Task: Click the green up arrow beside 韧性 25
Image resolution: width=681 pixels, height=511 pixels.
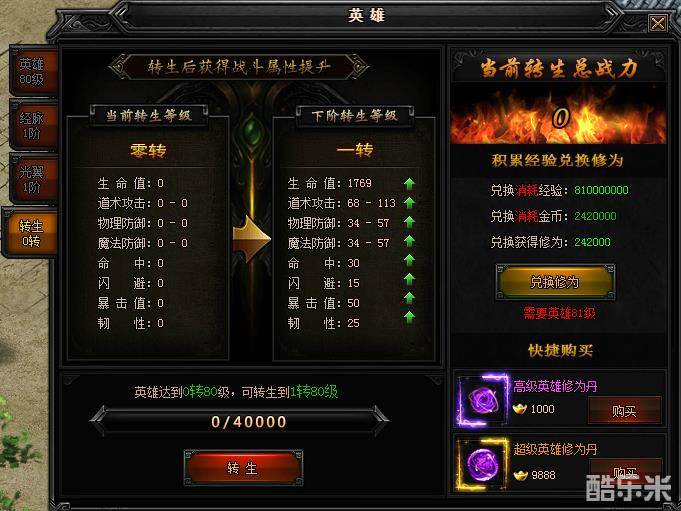Action: (409, 317)
